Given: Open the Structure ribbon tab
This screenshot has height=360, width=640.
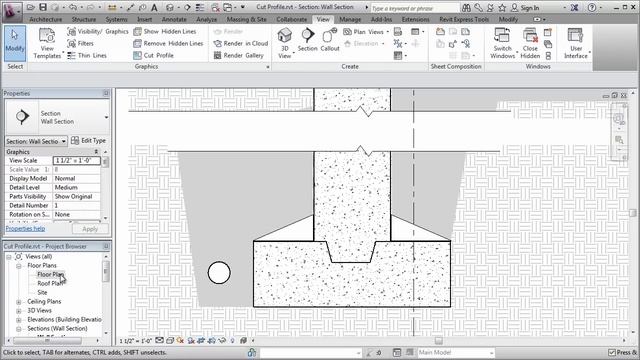Looking at the screenshot, I should coord(84,19).
